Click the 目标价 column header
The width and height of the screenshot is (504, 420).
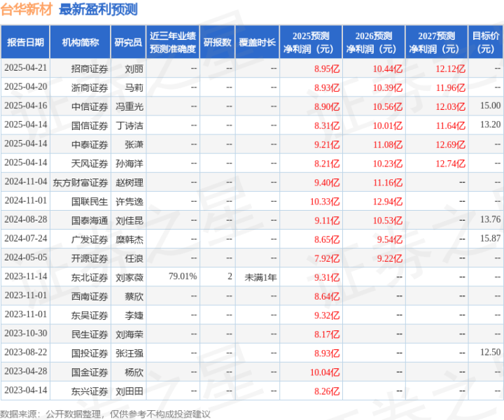486,43
